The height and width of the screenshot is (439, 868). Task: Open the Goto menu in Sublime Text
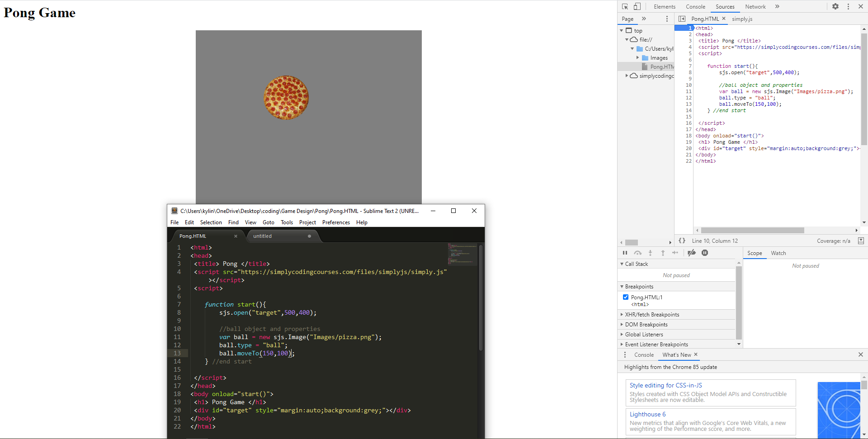pos(269,222)
